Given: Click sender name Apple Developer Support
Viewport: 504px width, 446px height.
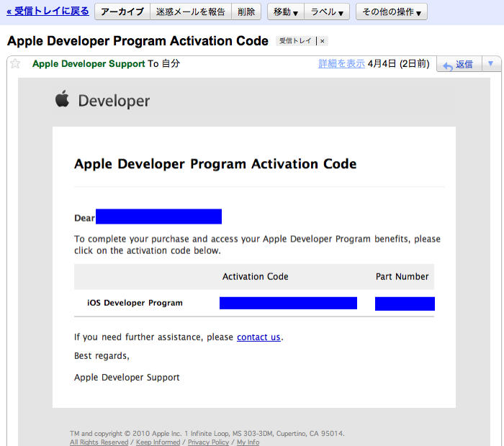Looking at the screenshot, I should [89, 63].
